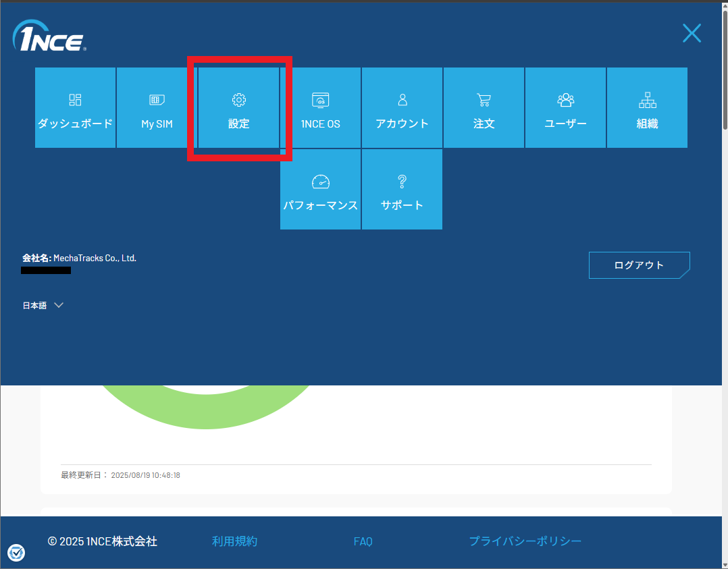Open the 設定 settings tile
The image size is (728, 569).
click(x=238, y=108)
